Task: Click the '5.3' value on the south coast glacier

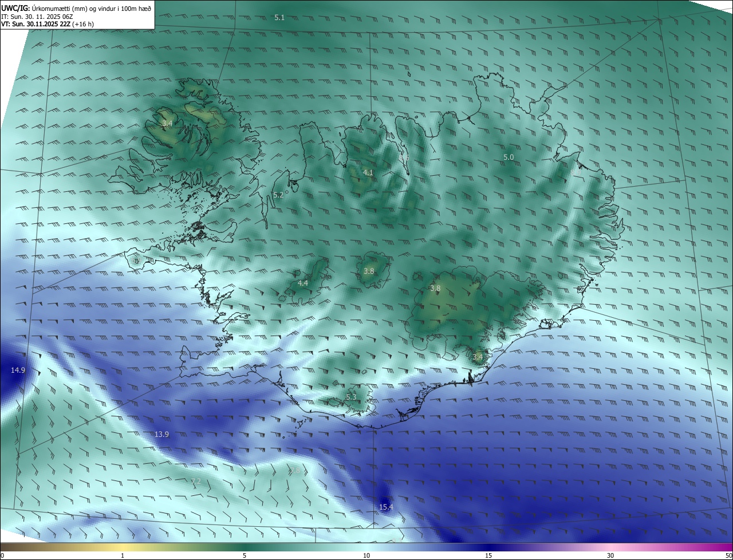Action: coord(351,397)
